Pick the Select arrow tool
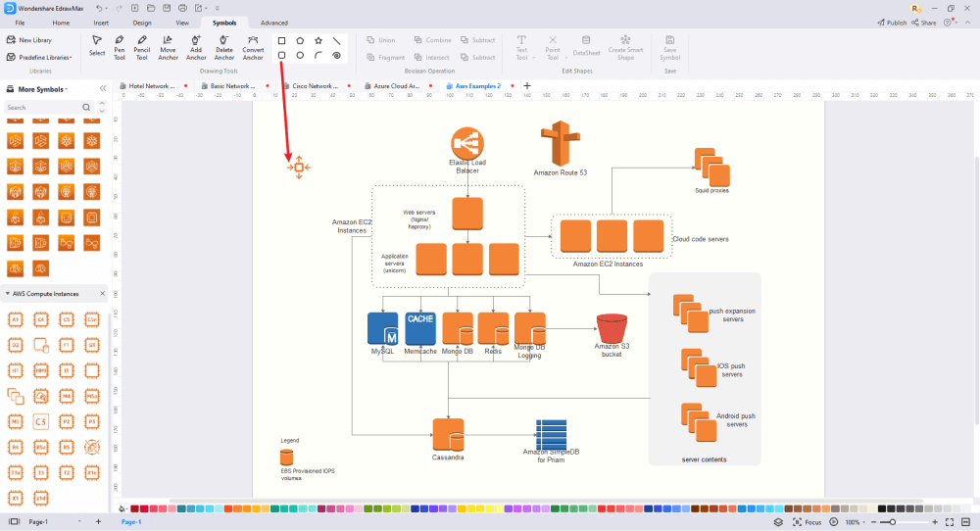Screen dimensions: 980x531 97,46
